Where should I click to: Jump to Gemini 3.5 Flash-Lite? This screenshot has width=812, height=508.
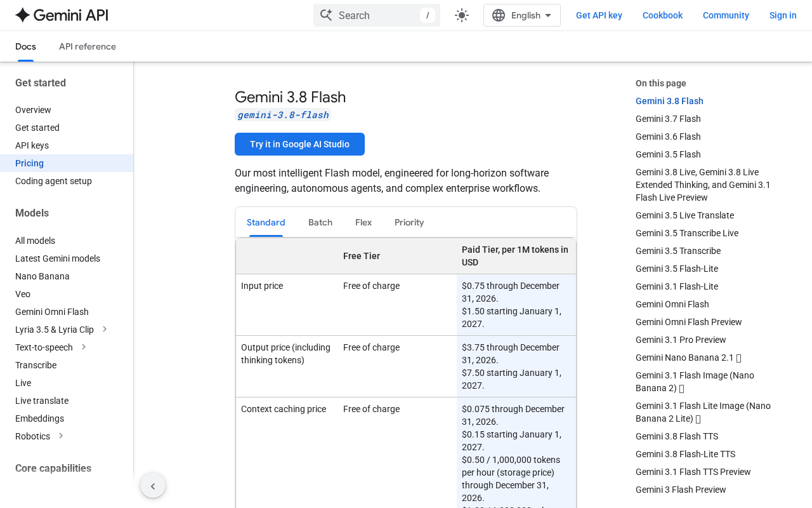point(677,269)
